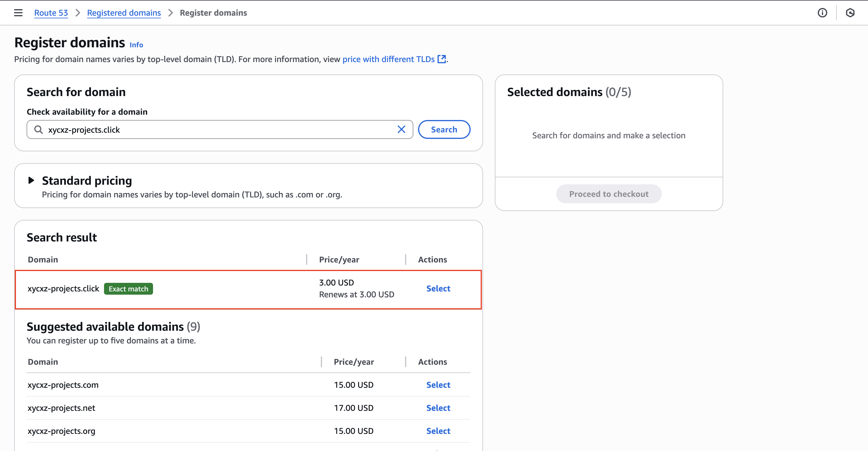
Task: Click the Info link beside Register domains heading
Action: [136, 45]
